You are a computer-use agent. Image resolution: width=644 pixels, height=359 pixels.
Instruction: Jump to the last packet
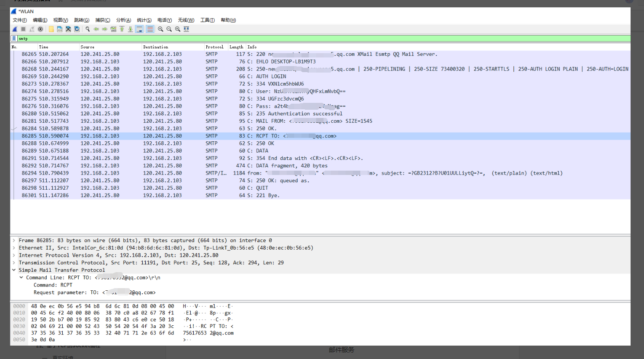pyautogui.click(x=130, y=29)
